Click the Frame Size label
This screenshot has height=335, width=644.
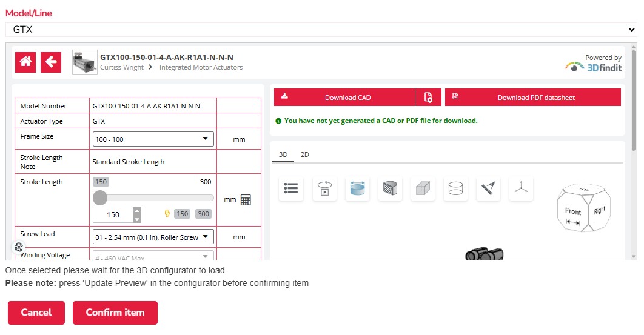(37, 136)
